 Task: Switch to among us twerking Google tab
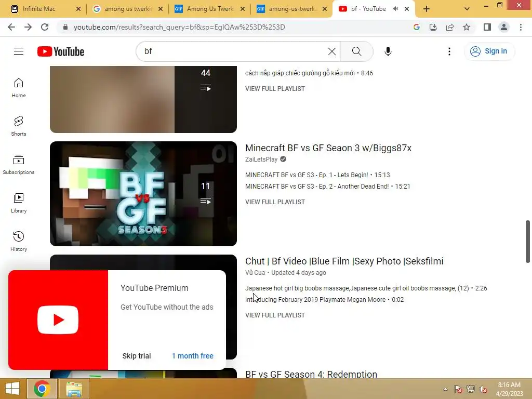(128, 9)
